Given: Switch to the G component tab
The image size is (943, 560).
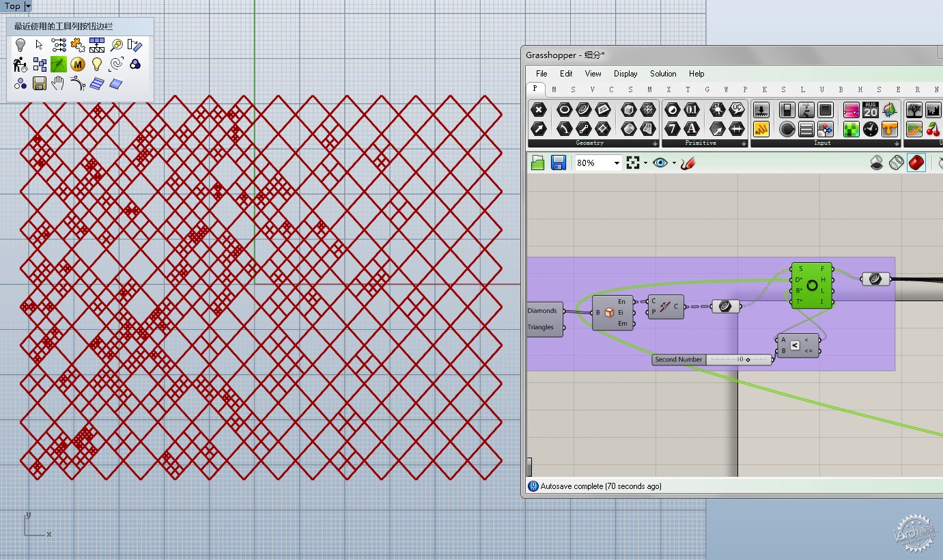Looking at the screenshot, I should point(707,89).
